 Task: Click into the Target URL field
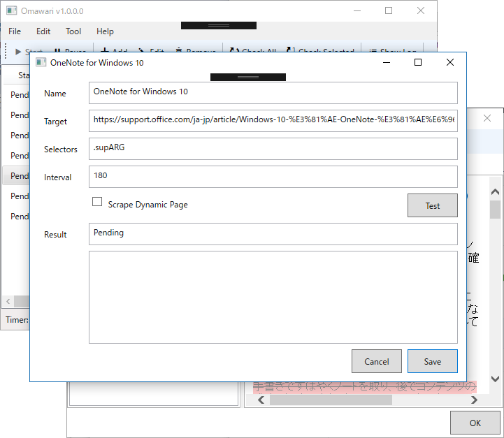(x=273, y=121)
